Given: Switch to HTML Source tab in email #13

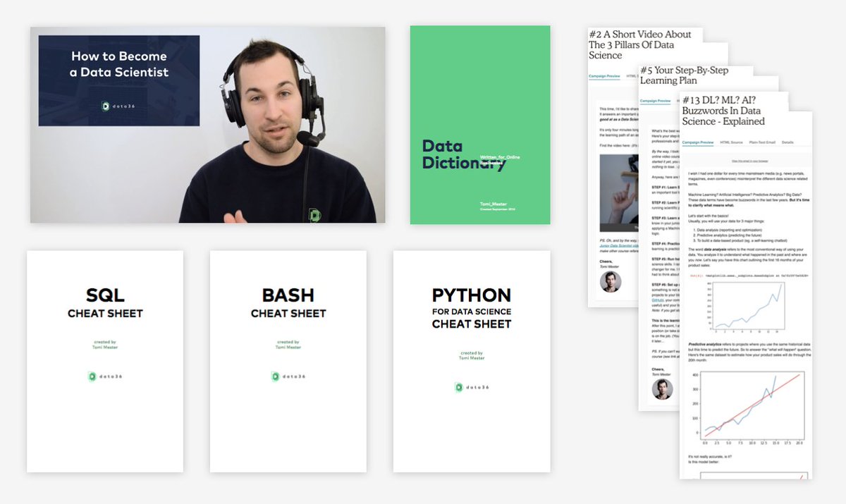Looking at the screenshot, I should pyautogui.click(x=731, y=142).
